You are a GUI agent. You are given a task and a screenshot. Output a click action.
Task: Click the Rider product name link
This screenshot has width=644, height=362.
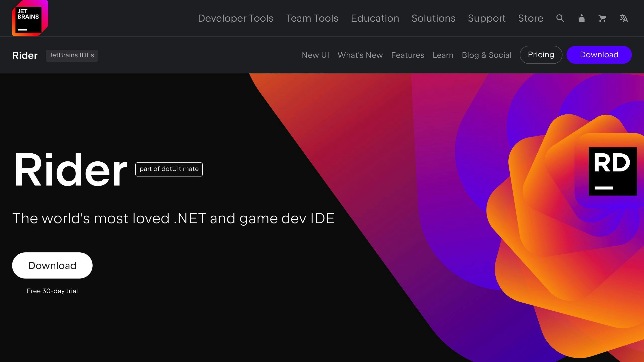pos(25,55)
